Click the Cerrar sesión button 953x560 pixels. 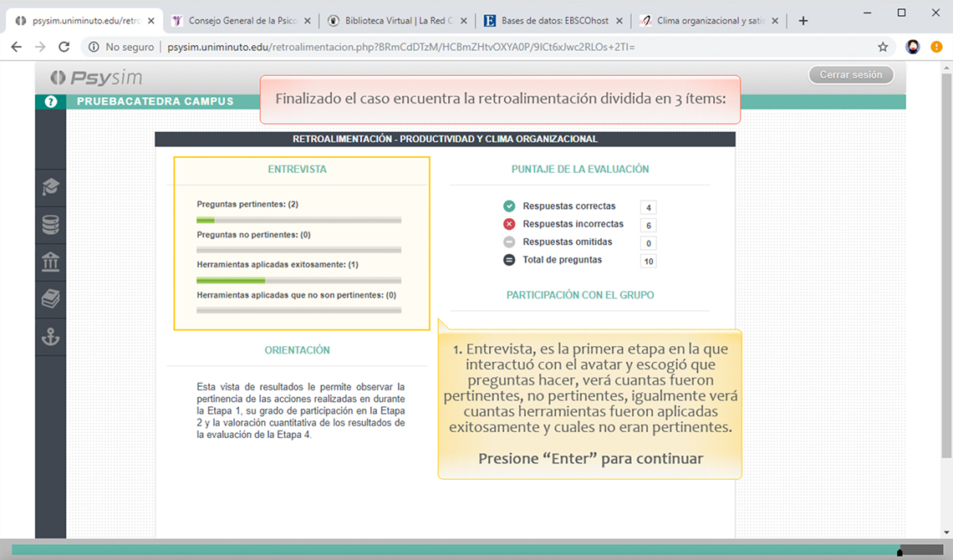pos(851,74)
